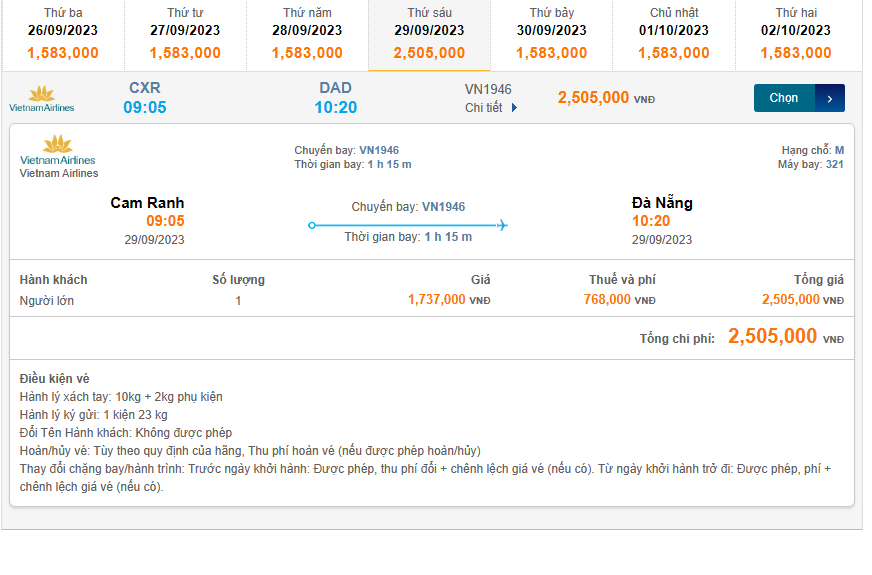Click the Điều kiện vé heading
This screenshot has width=872, height=575.
tap(54, 378)
